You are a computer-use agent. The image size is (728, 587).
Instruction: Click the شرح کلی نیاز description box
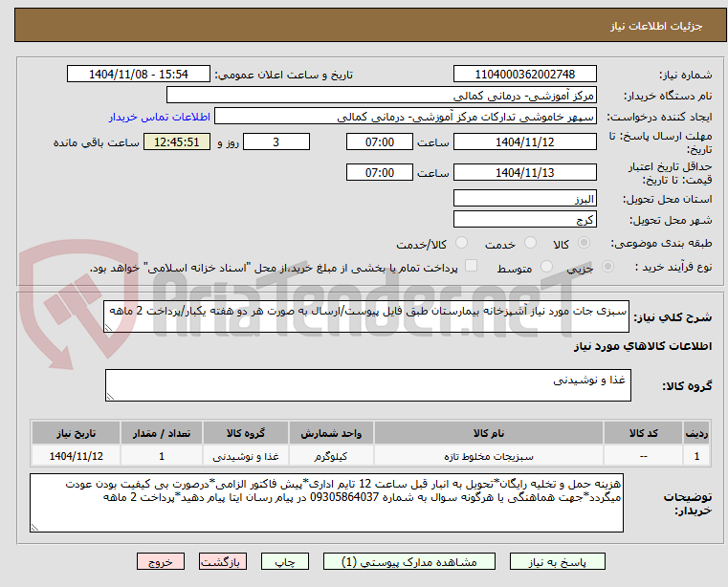[x=366, y=316]
